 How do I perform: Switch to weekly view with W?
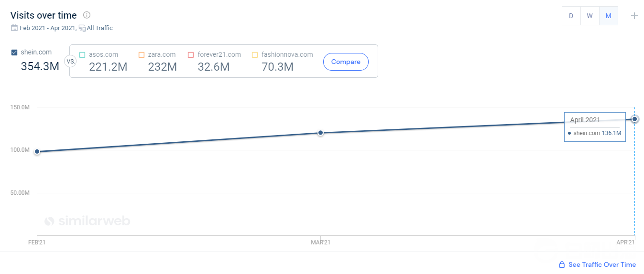pyautogui.click(x=589, y=16)
